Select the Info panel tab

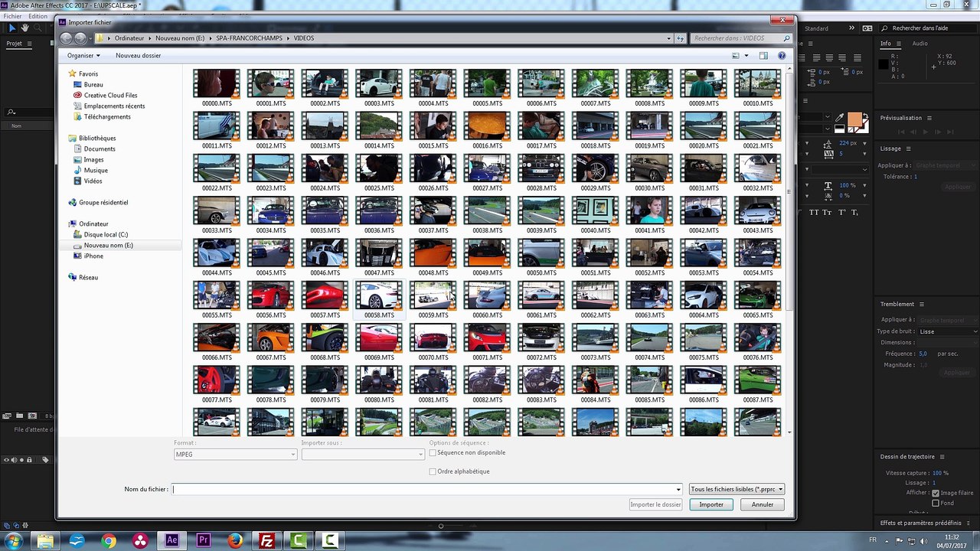click(886, 44)
